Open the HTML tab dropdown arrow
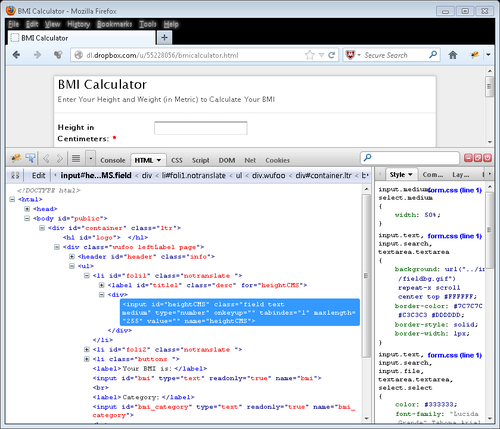 159,160
